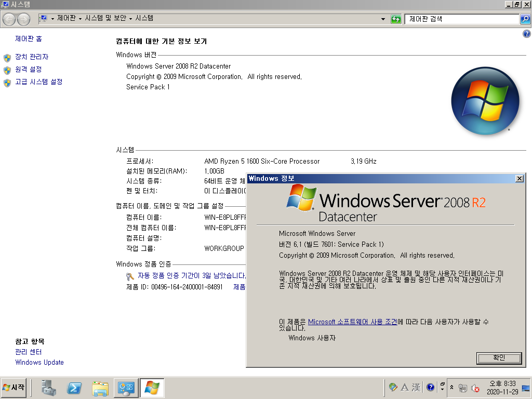Expand dropdown arrow after 제어판 breadcrumb
This screenshot has height=399, width=532.
(x=80, y=19)
